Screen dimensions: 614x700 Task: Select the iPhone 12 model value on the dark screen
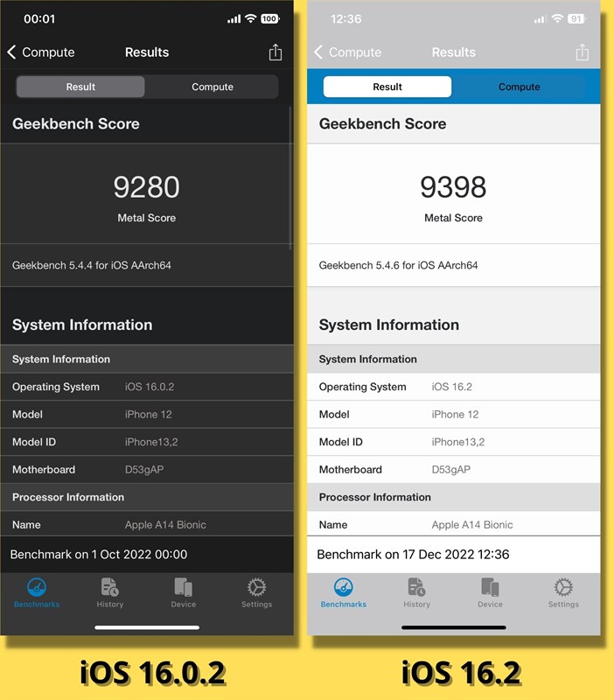pos(148,414)
